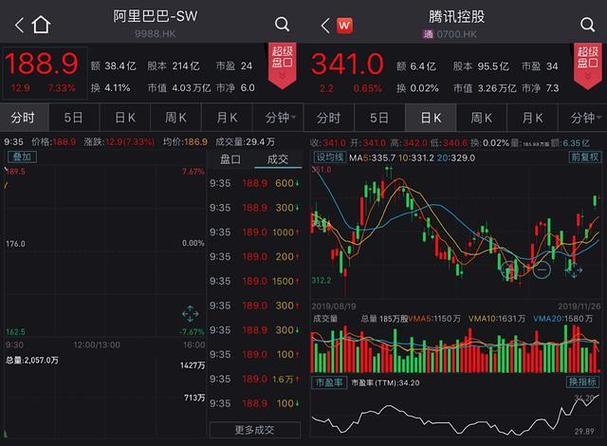This screenshot has width=607, height=446.
Task: Search stocks from the Tencent panel
Action: pyautogui.click(x=587, y=24)
